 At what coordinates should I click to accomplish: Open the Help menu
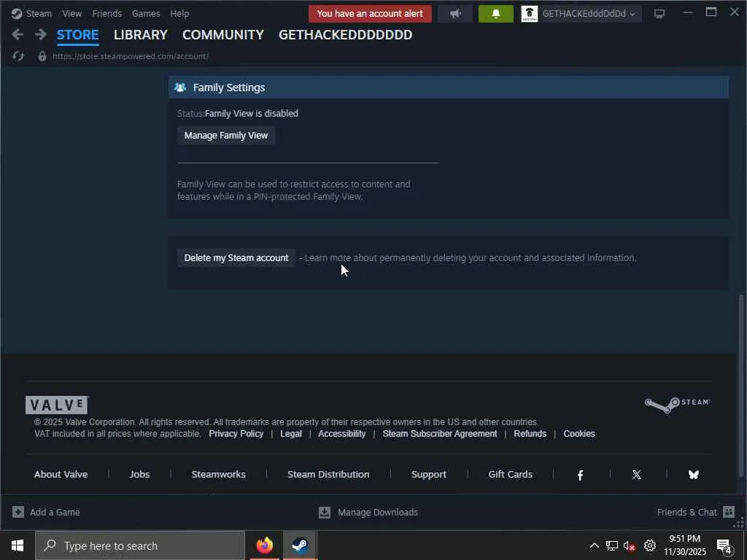[x=179, y=13]
